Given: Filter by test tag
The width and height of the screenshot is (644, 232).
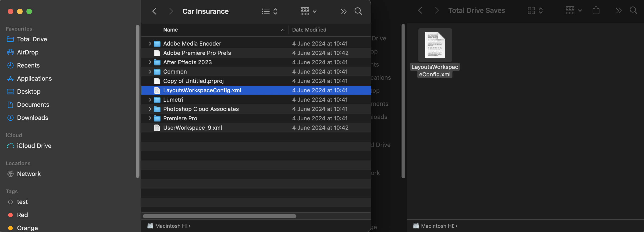Looking at the screenshot, I should pos(22,202).
